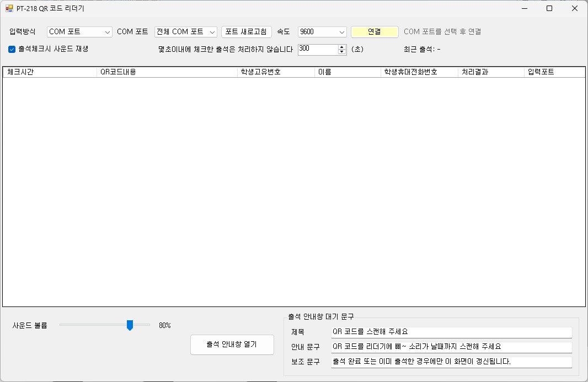Close the PT-218 window

coord(575,8)
